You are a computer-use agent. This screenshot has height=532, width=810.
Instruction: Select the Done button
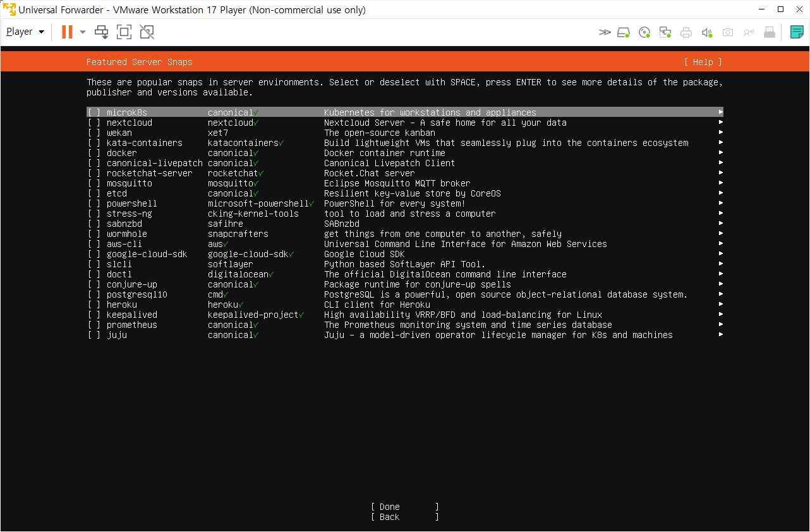(x=405, y=507)
